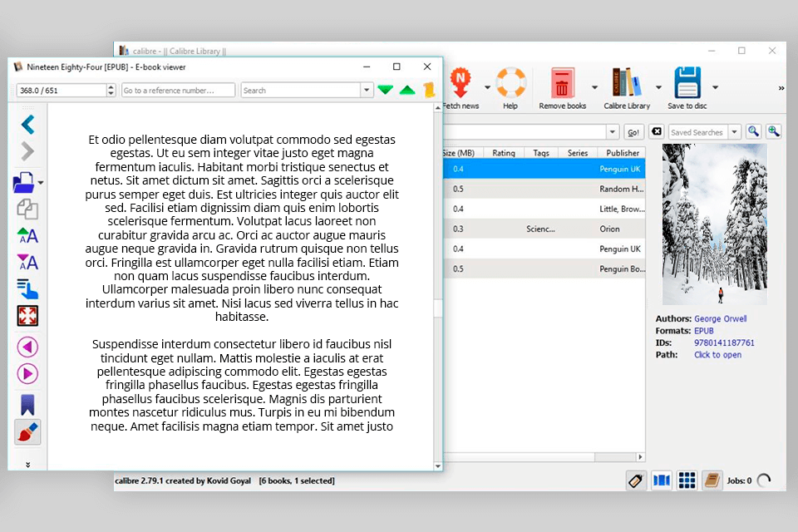
Task: Clear the search with X icon
Action: pos(657,132)
